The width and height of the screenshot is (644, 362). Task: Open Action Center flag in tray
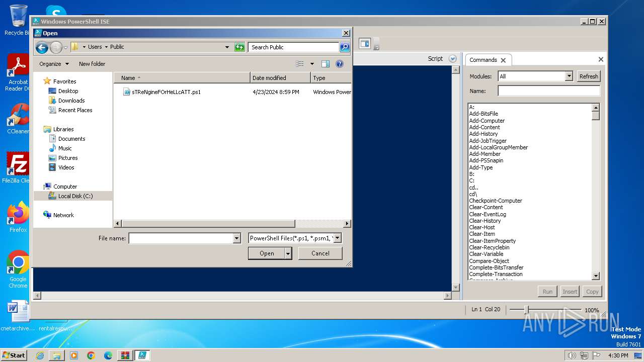[596, 355]
